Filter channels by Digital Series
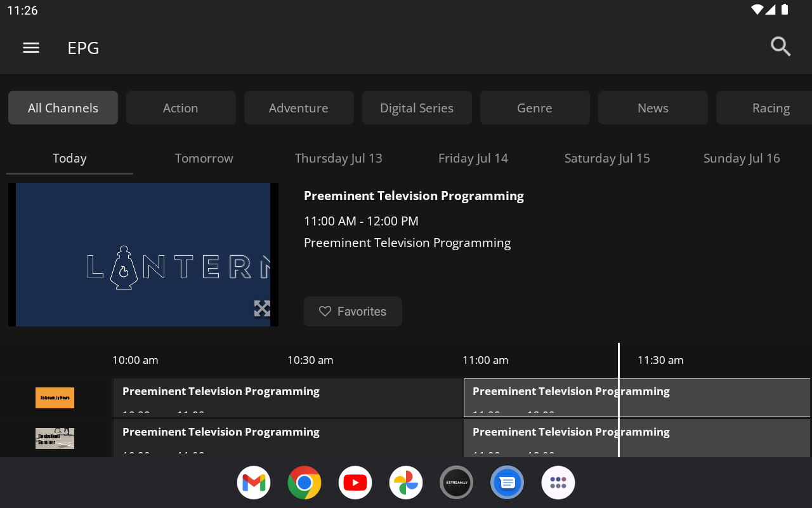Screen dimensions: 812x508 [x=417, y=108]
